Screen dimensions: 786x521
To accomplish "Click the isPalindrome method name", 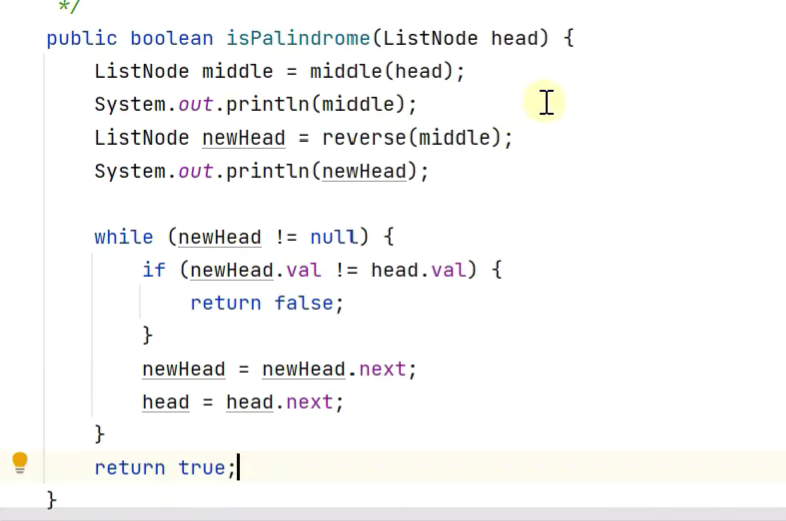I will point(298,38).
